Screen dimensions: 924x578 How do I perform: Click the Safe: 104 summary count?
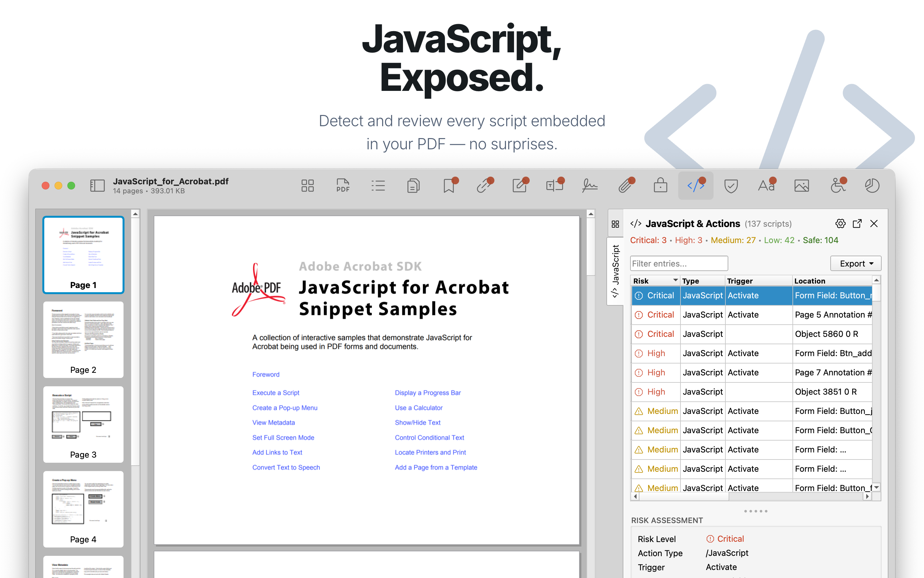pos(820,240)
